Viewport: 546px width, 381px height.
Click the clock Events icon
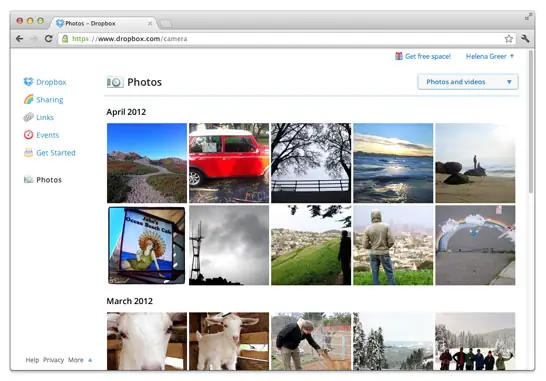[x=28, y=135]
